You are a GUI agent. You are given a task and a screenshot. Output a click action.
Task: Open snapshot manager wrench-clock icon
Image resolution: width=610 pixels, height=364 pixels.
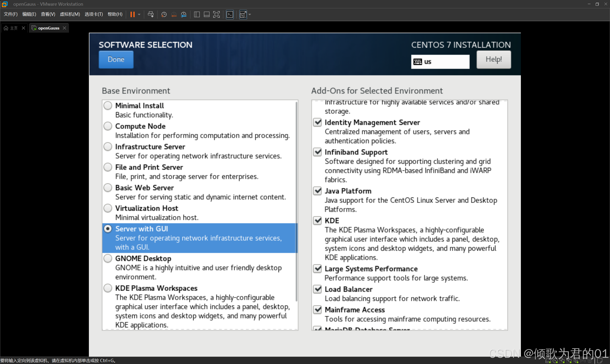184,15
